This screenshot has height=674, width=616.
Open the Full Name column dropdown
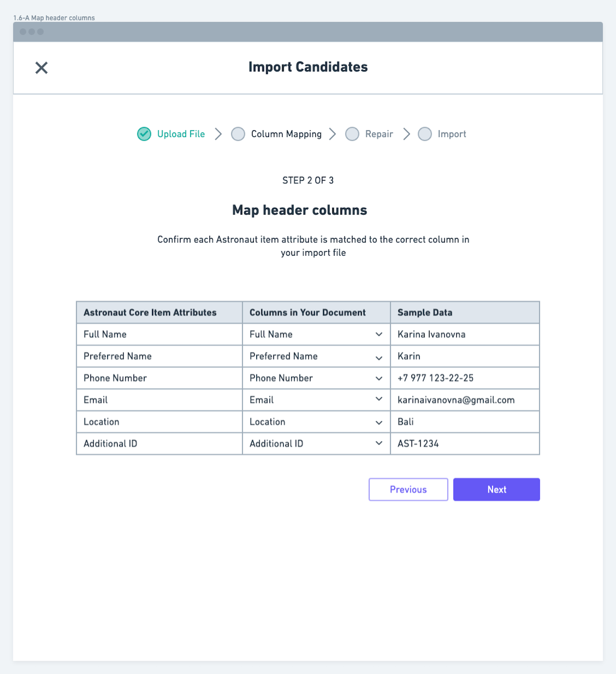click(x=378, y=334)
